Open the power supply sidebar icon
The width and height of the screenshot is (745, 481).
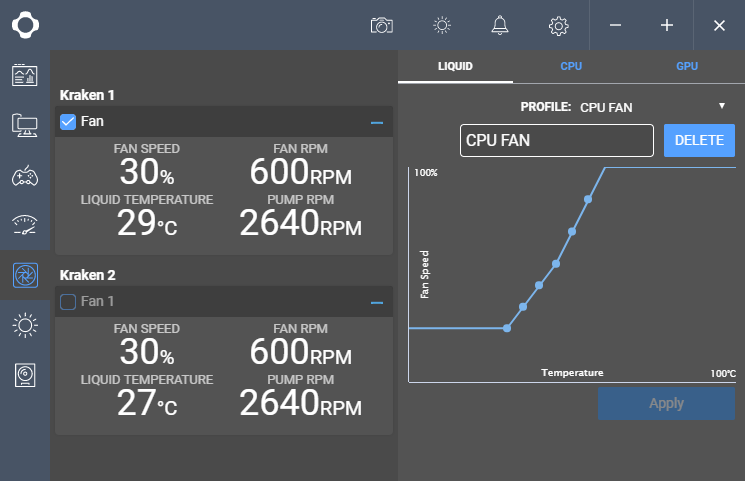25,375
